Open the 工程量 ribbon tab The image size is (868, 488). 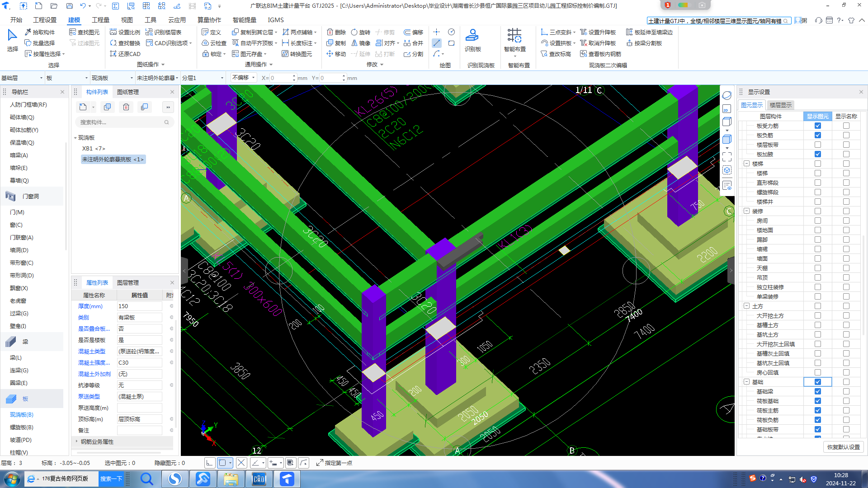click(x=100, y=20)
